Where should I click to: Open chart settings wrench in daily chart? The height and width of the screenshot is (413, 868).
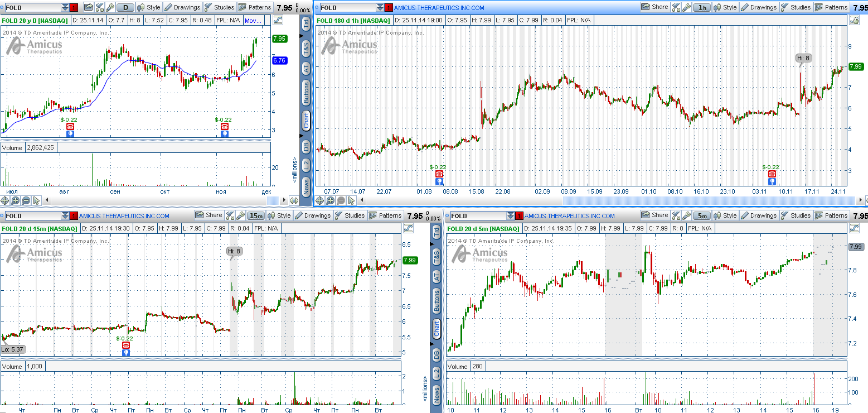[110, 7]
